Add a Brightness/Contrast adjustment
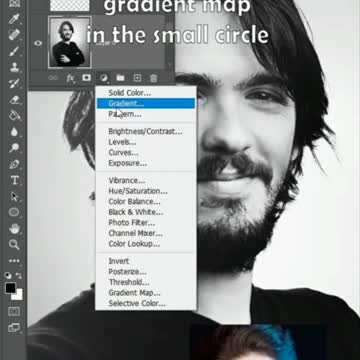 coord(145,132)
